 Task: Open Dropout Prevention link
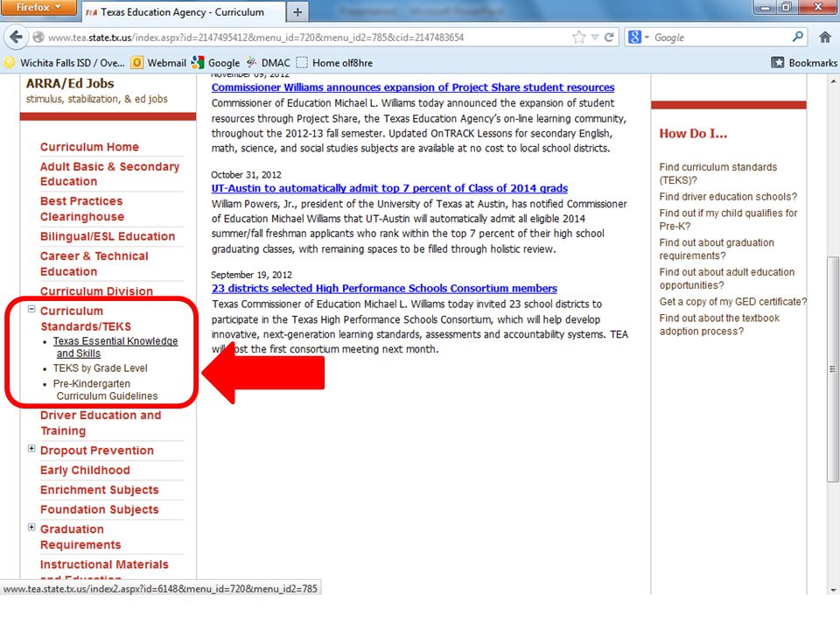(97, 451)
